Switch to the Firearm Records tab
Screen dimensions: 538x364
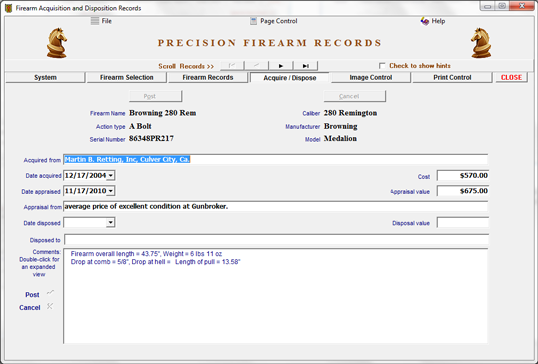pos(208,78)
